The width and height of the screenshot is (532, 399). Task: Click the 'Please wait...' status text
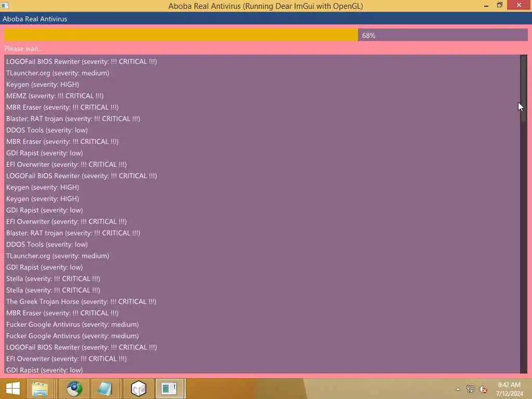point(23,48)
